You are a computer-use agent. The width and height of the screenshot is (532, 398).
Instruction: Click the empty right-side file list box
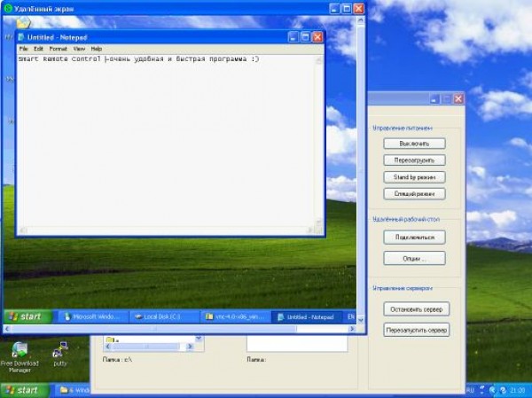[297, 343]
